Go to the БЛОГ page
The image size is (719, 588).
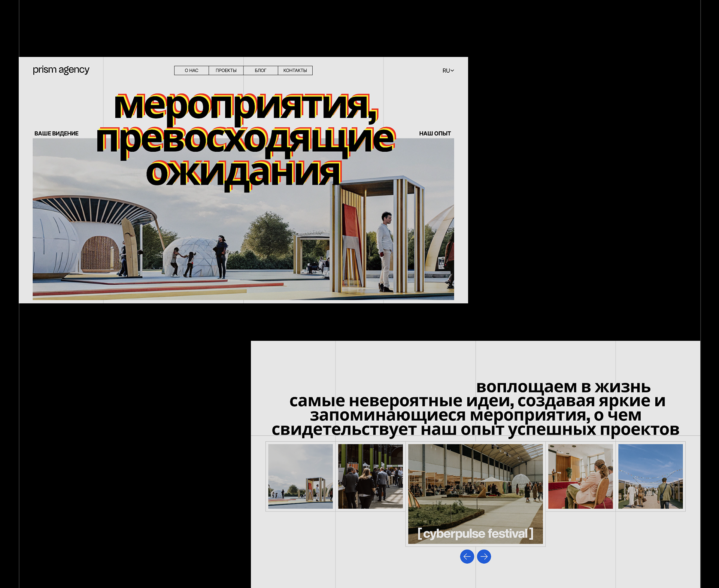[x=260, y=70]
